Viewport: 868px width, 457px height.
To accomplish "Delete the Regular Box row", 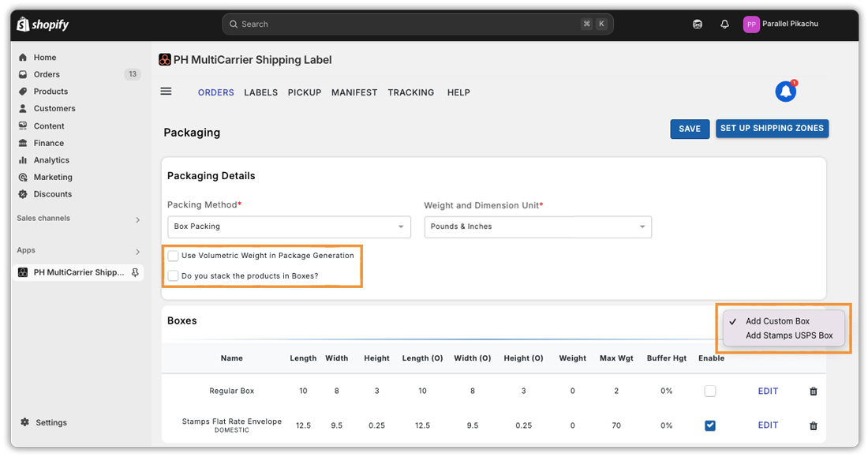I will (x=814, y=391).
